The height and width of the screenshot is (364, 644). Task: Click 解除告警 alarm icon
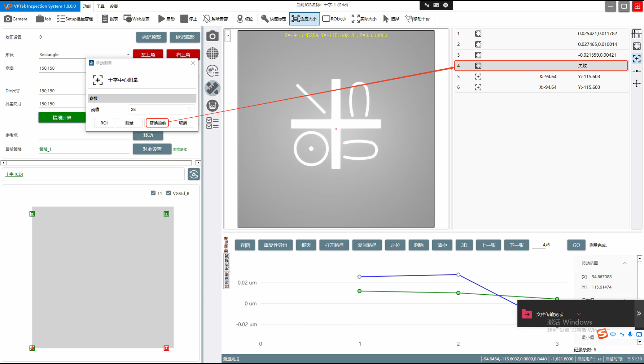(x=215, y=19)
